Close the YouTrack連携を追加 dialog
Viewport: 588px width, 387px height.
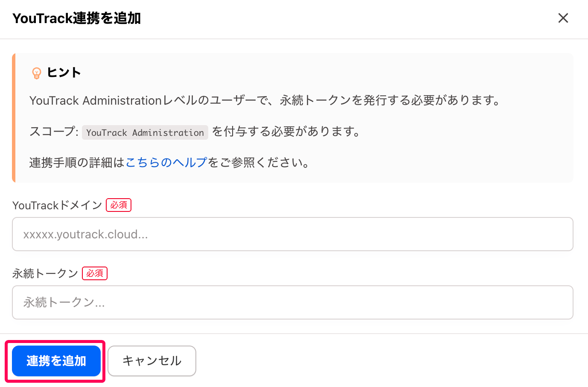[x=563, y=18]
